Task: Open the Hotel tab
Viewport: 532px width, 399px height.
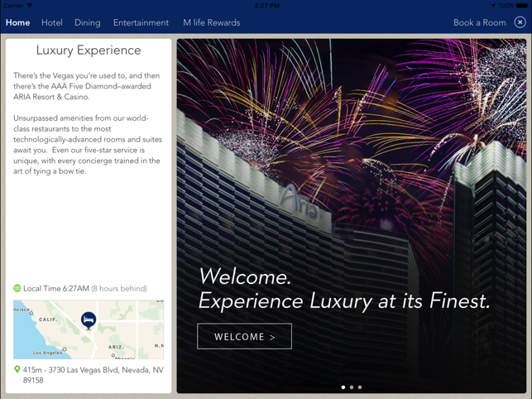Action: coord(52,22)
